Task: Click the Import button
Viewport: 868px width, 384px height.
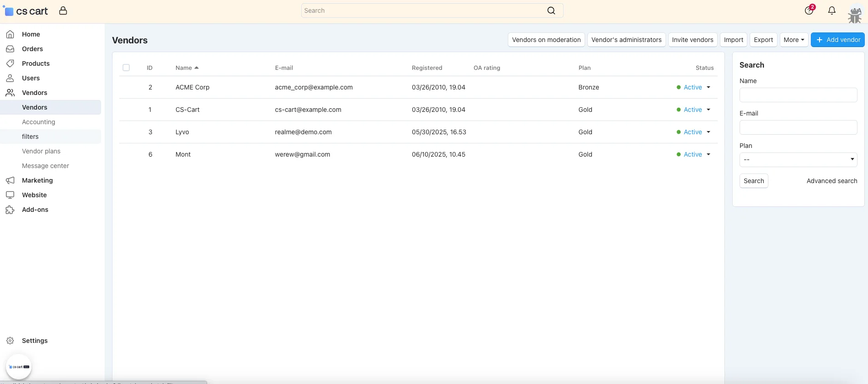Action: click(734, 40)
